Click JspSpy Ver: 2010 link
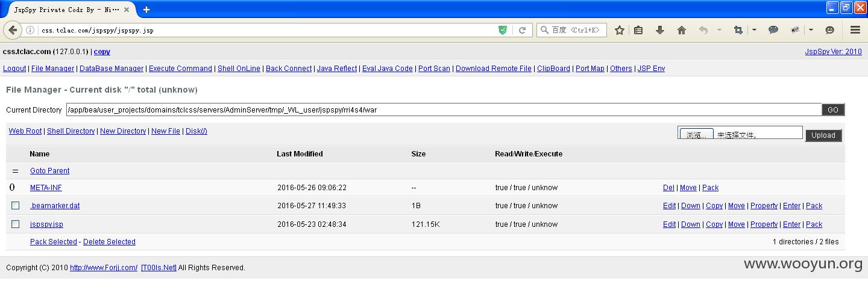Viewport: 868px width, 281px height. [x=834, y=52]
